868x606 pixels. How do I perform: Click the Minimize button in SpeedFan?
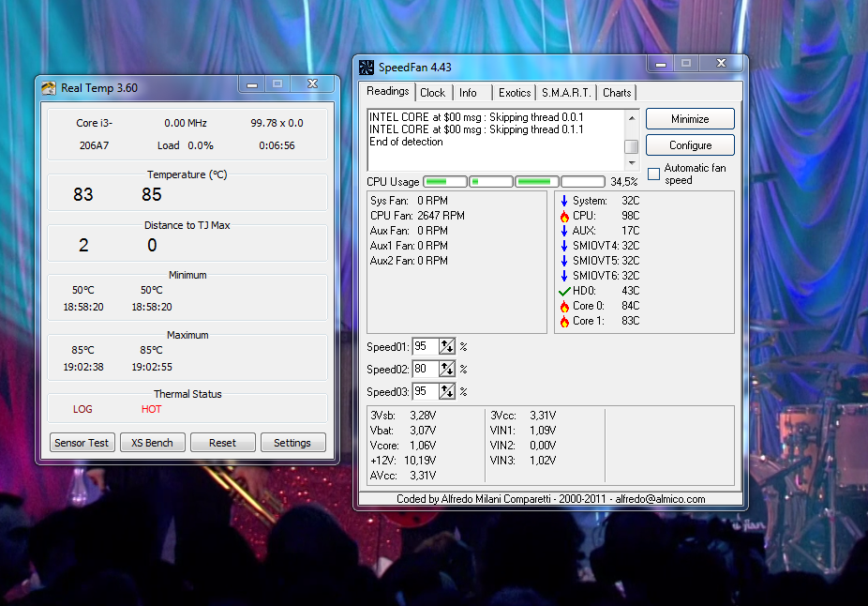click(x=690, y=119)
